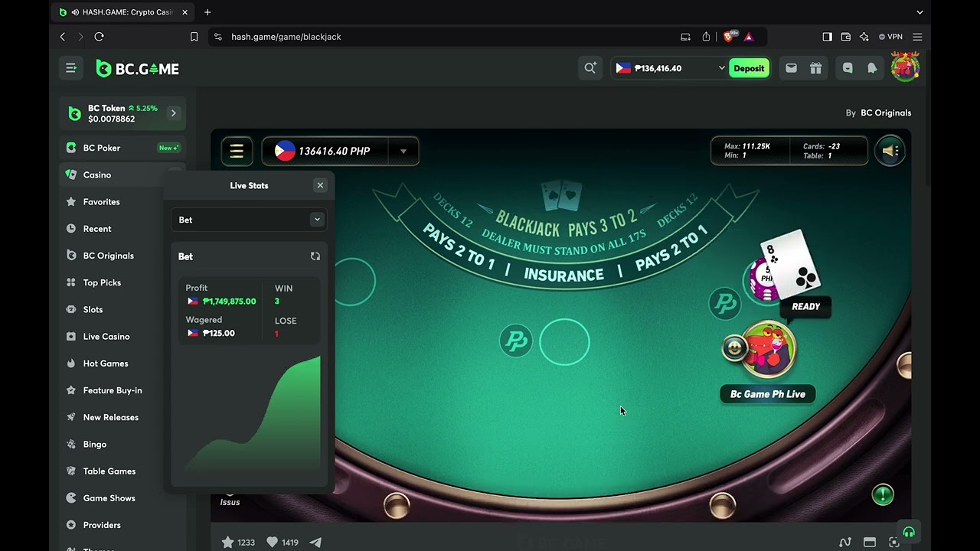The width and height of the screenshot is (980, 551).
Task: Expand the Bet type dropdown in Live Stats
Action: 249,220
